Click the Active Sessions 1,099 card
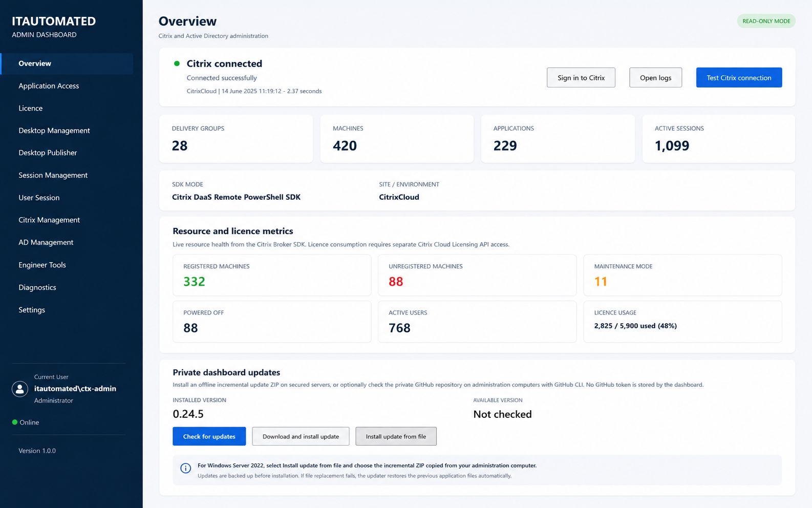Screen dimensions: 812x508 pyautogui.click(x=719, y=139)
